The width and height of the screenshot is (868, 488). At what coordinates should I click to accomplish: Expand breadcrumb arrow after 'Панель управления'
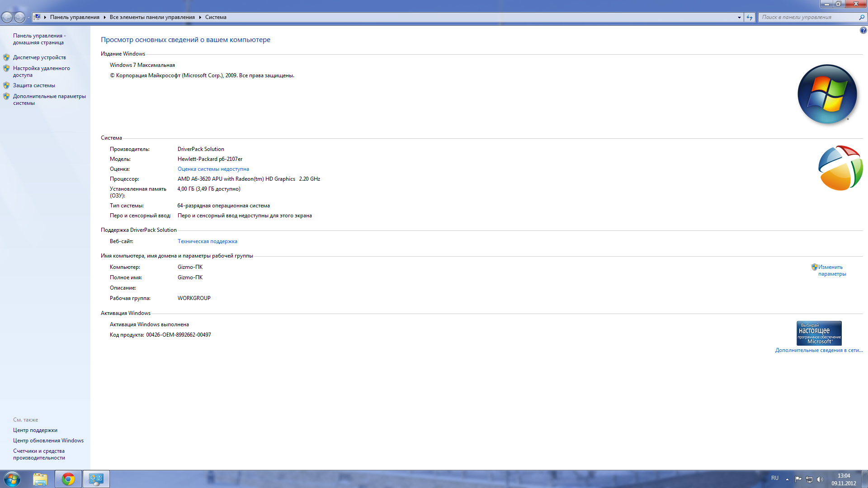[x=104, y=17]
